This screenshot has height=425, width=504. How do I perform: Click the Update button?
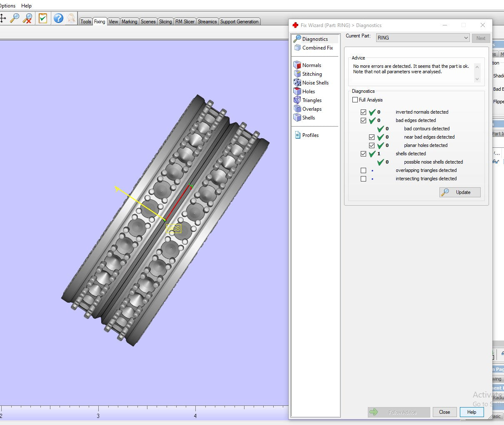pos(460,192)
